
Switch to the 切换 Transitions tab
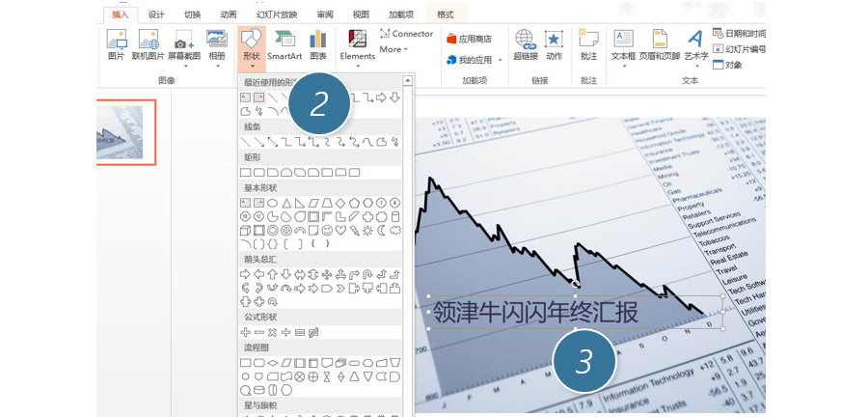[x=192, y=14]
